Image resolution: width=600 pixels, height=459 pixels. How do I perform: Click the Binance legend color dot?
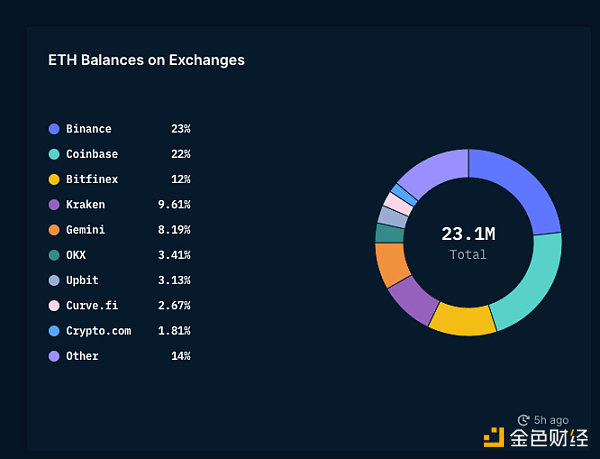(54, 129)
